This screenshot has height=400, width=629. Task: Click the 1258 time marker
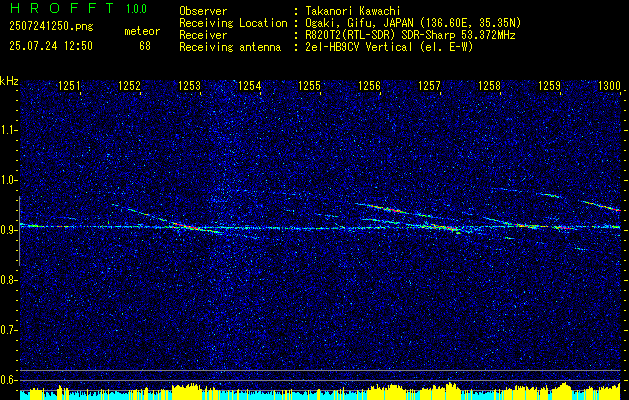tap(489, 85)
